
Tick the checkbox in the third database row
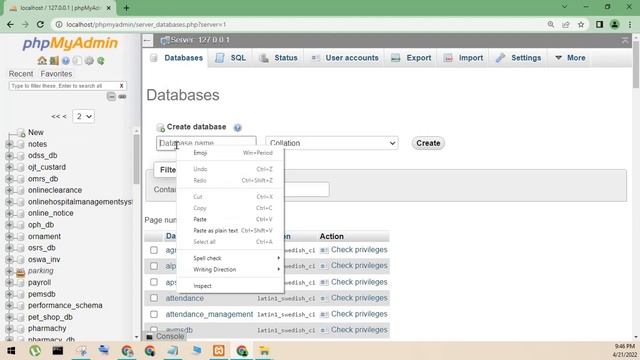click(154, 282)
